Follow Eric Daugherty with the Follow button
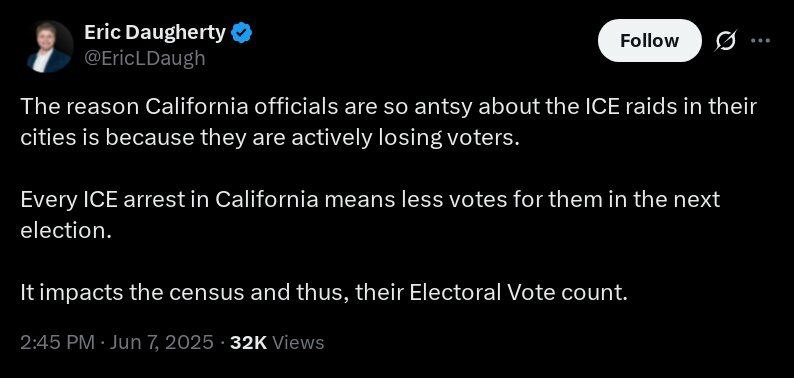Image resolution: width=794 pixels, height=378 pixels. pyautogui.click(x=650, y=41)
